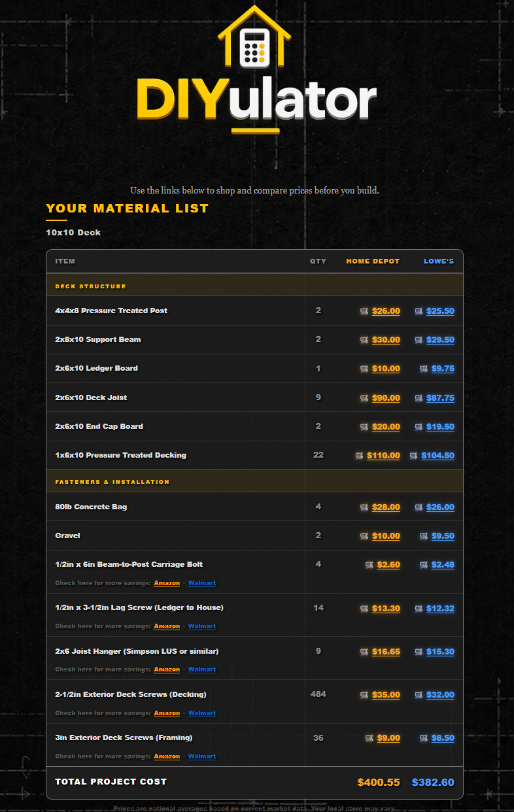514x812 pixels.
Task: Open Amazon link under Joist Hanger row
Action: (x=167, y=669)
